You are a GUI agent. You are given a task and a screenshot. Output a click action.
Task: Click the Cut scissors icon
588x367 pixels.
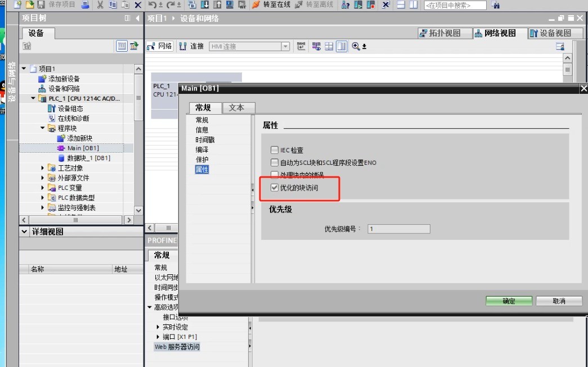pyautogui.click(x=100, y=5)
